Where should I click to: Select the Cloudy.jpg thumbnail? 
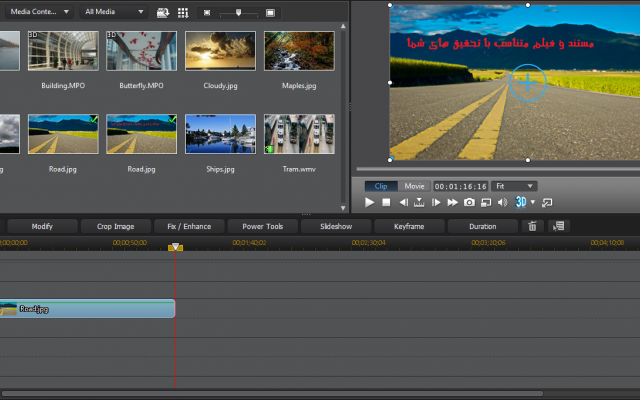[x=220, y=51]
